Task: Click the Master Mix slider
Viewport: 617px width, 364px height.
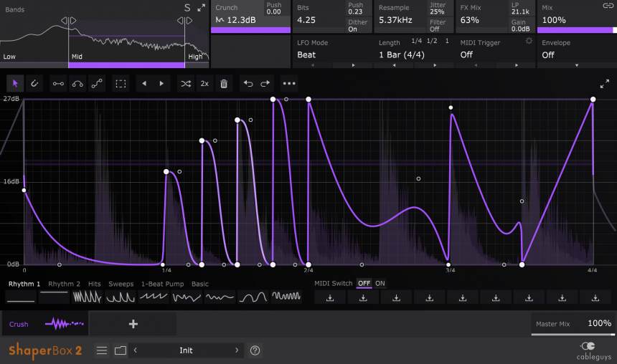Action: (573, 333)
